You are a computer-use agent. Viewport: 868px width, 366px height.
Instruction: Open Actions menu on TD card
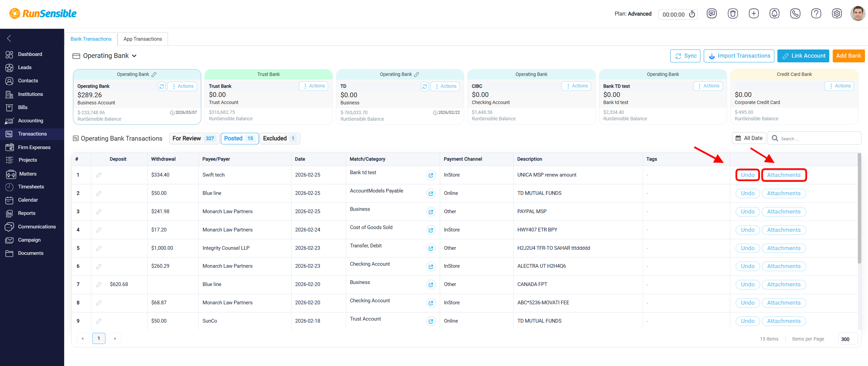pos(445,86)
